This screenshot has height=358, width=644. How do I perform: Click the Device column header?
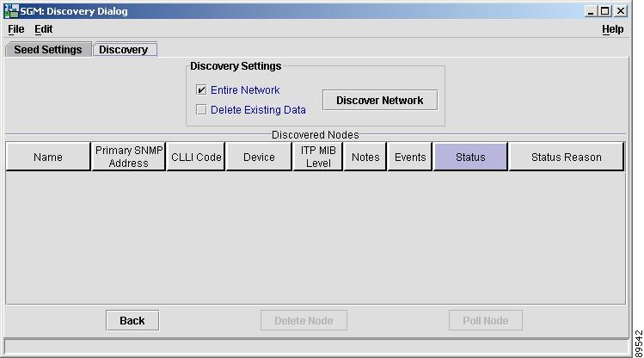[259, 157]
